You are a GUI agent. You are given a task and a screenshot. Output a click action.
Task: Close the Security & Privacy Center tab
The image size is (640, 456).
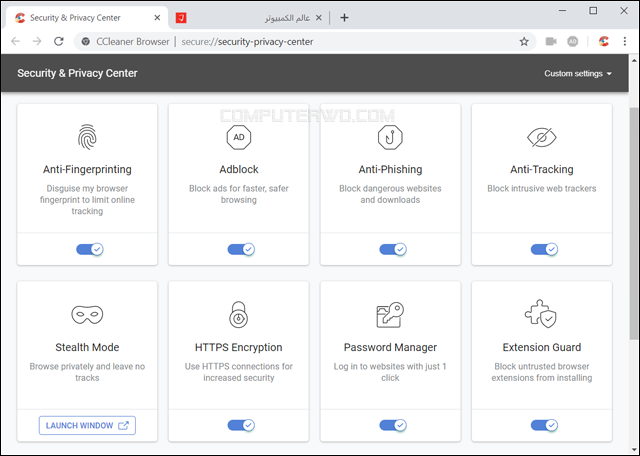click(x=157, y=18)
